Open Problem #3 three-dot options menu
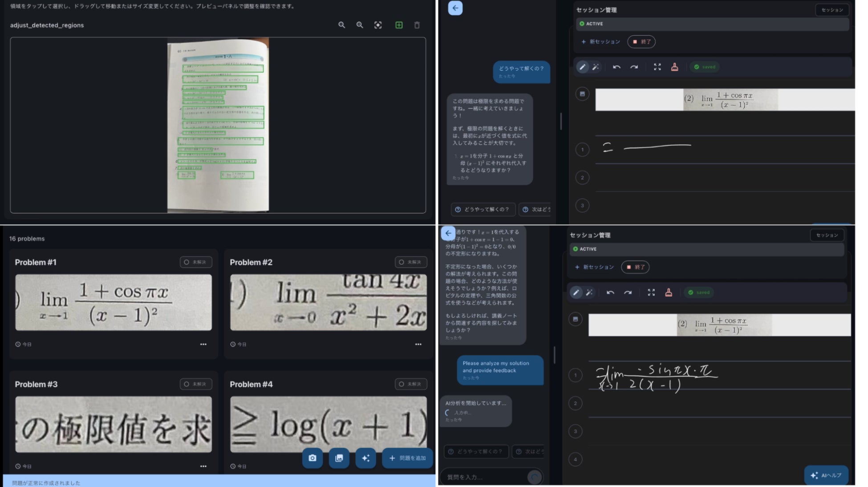The image size is (868, 487). (x=203, y=466)
